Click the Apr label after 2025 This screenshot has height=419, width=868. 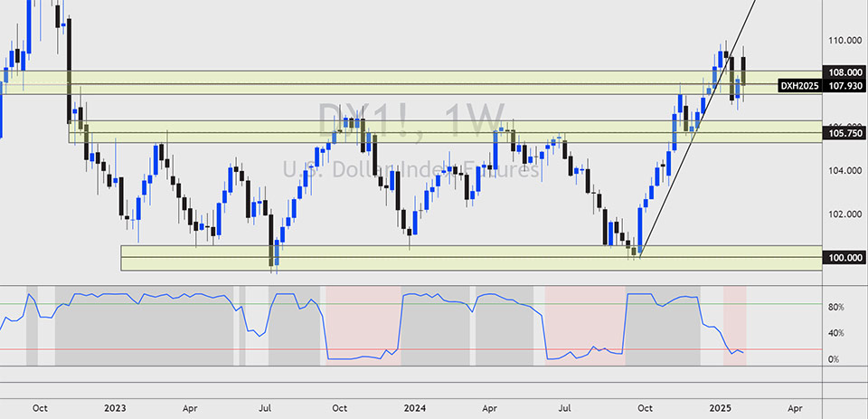(x=794, y=408)
